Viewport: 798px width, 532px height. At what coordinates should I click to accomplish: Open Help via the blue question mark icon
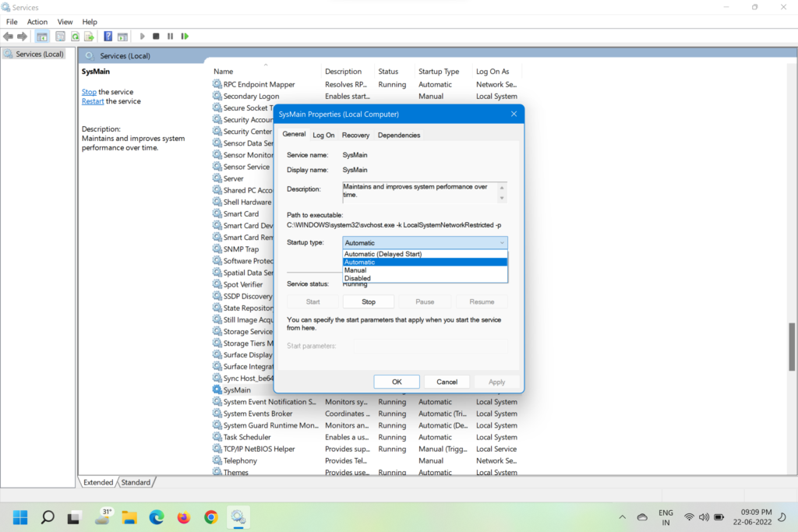pos(108,37)
